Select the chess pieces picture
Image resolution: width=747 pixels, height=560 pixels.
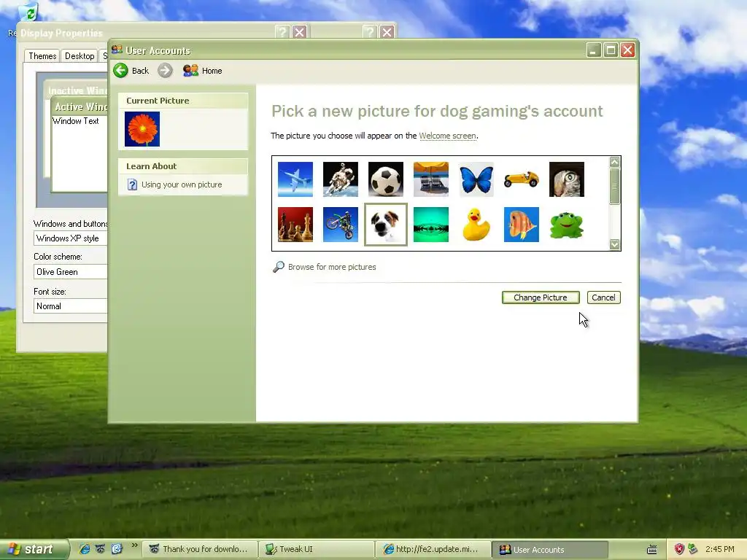295,225
